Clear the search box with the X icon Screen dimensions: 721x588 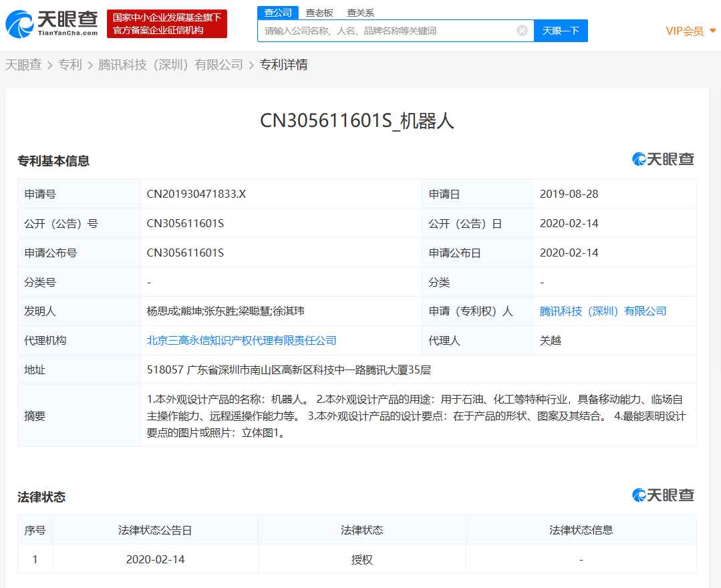click(522, 30)
